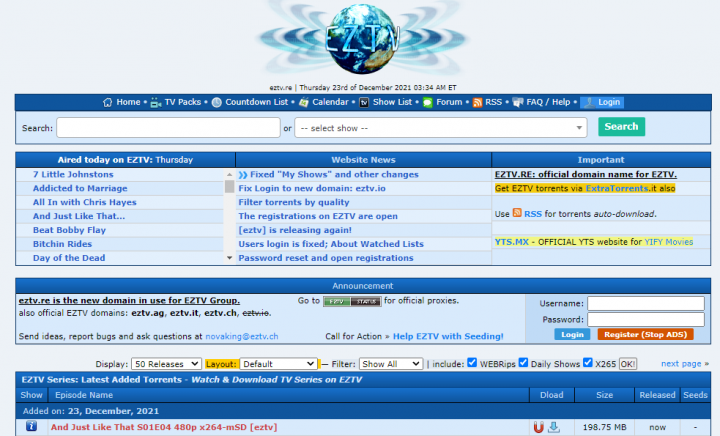Open the RSS feed icon in navigation
Screen dimensions: 720x436
click(x=478, y=102)
